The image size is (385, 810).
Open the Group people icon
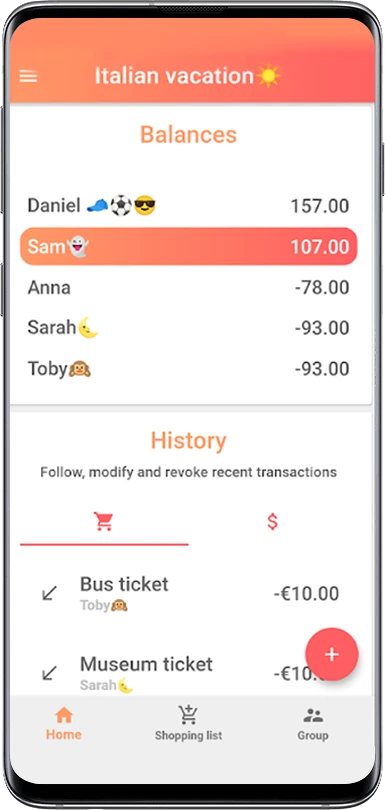313,715
